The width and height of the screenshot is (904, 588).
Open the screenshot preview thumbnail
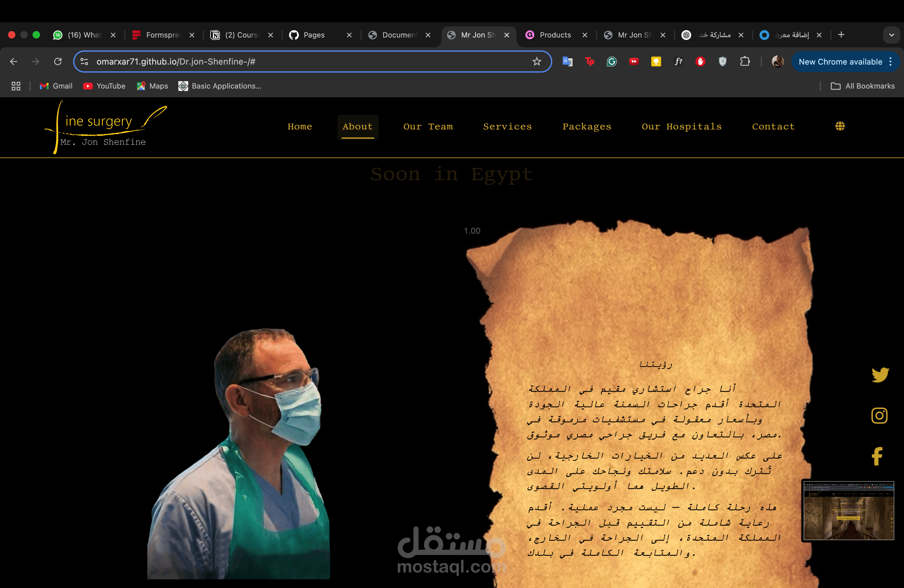848,511
